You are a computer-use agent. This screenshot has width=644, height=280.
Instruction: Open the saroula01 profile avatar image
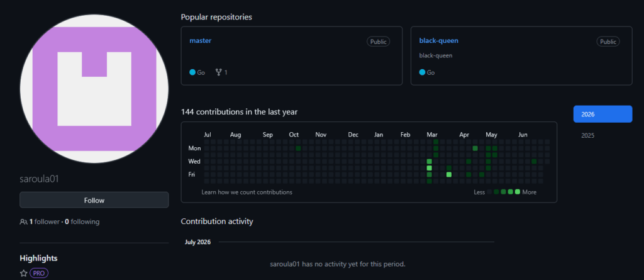click(94, 89)
